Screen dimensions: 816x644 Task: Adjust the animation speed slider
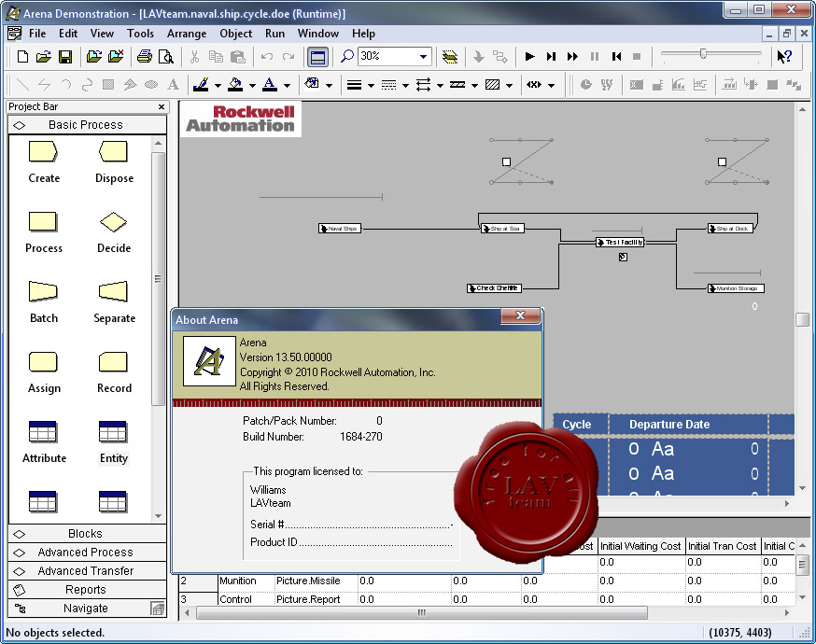(703, 53)
